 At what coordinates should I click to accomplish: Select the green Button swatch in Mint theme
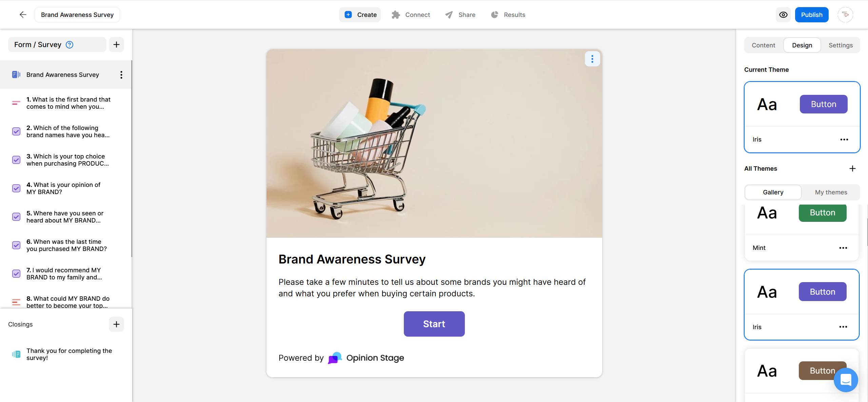pos(822,213)
